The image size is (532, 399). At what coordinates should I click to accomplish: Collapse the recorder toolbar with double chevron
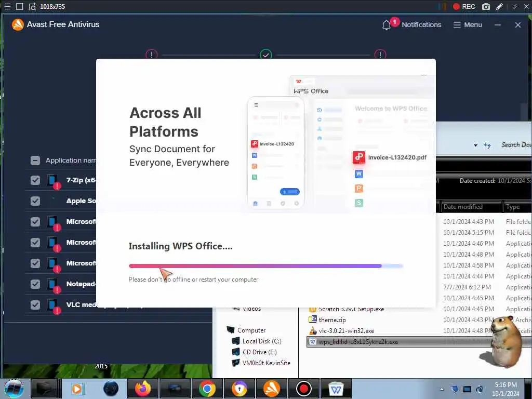[514, 6]
